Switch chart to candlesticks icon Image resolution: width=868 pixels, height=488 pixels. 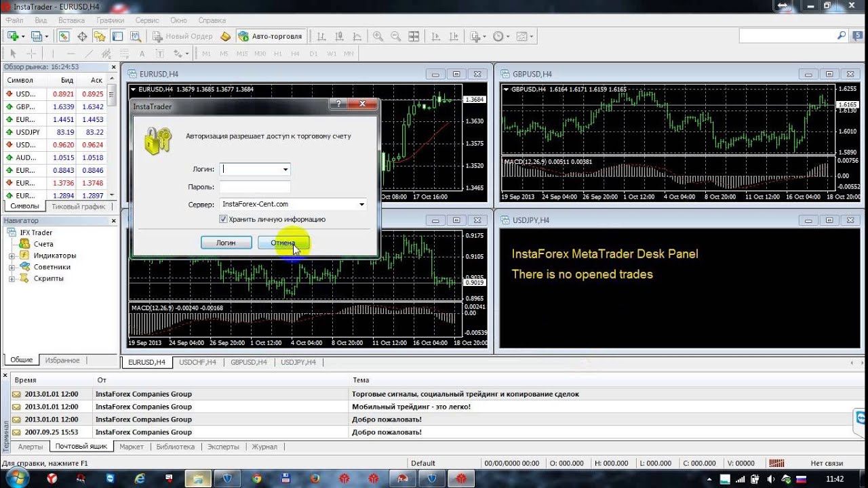tap(338, 36)
